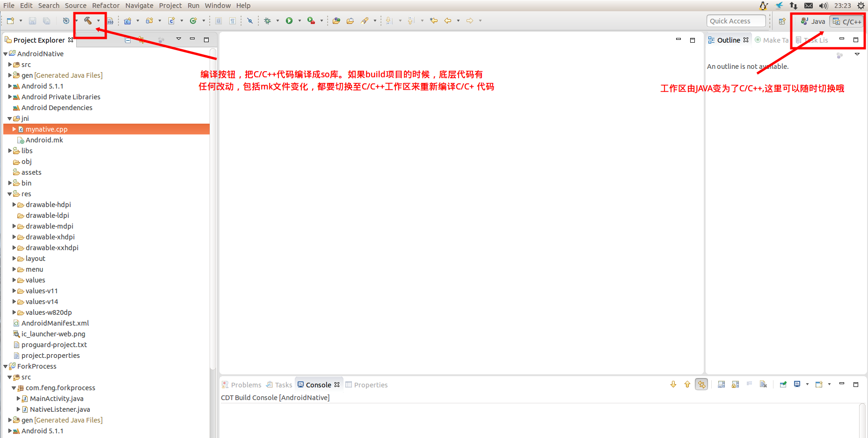868x438 pixels.
Task: Switch to the Problems tab
Action: tap(241, 385)
